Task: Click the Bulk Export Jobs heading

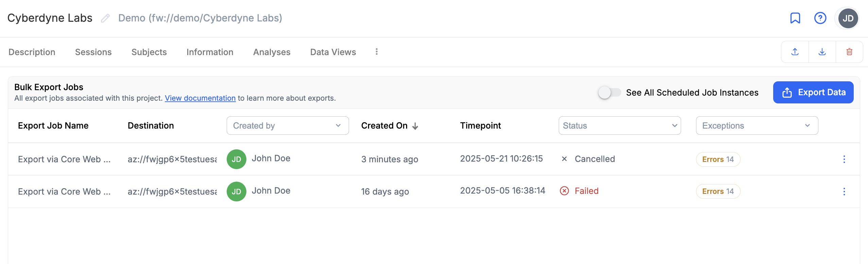Action: coord(49,87)
